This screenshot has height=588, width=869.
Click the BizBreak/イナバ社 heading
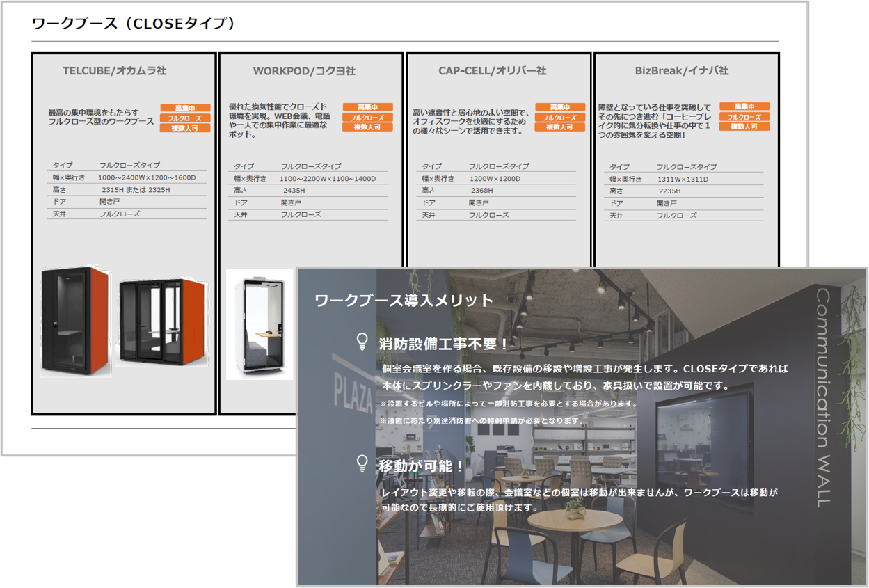coord(682,71)
